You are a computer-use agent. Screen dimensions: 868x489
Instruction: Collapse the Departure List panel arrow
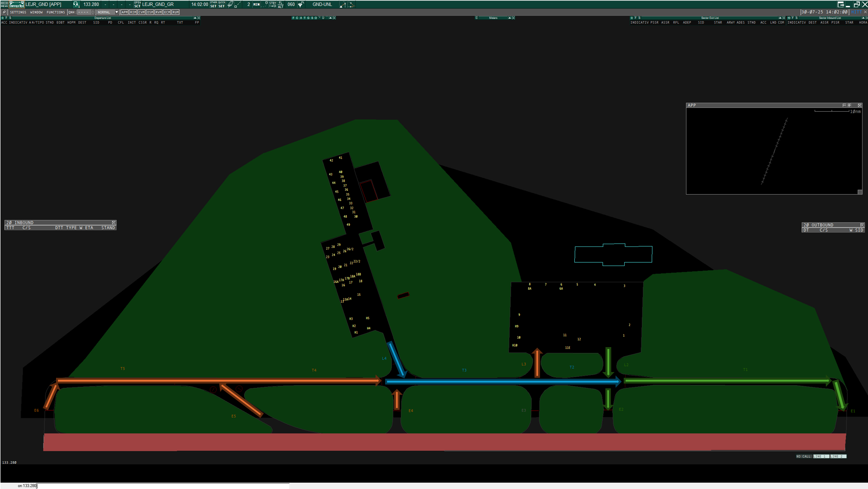(x=194, y=18)
